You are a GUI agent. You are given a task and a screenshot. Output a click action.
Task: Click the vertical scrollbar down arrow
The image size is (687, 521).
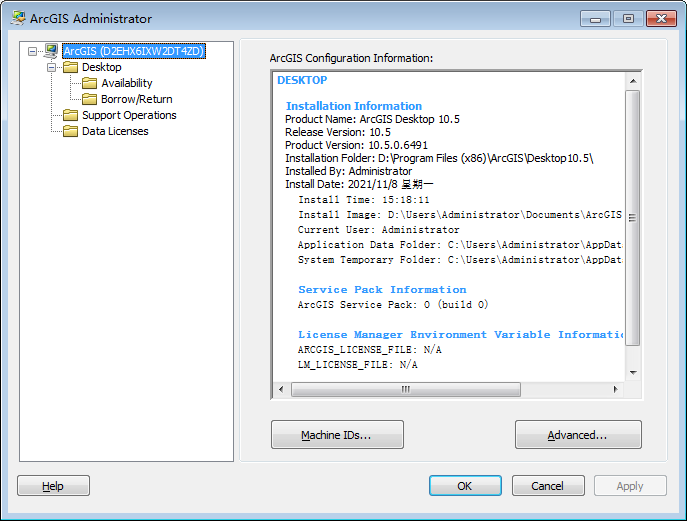[633, 373]
